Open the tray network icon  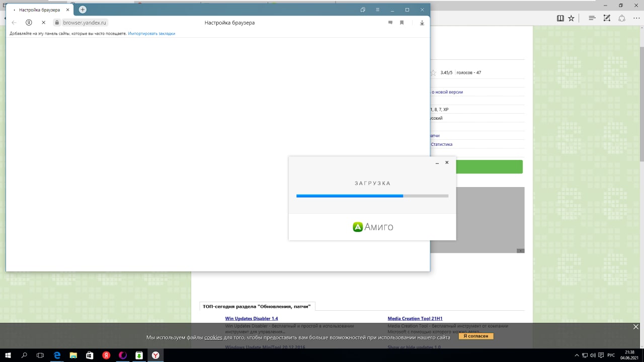(586, 355)
